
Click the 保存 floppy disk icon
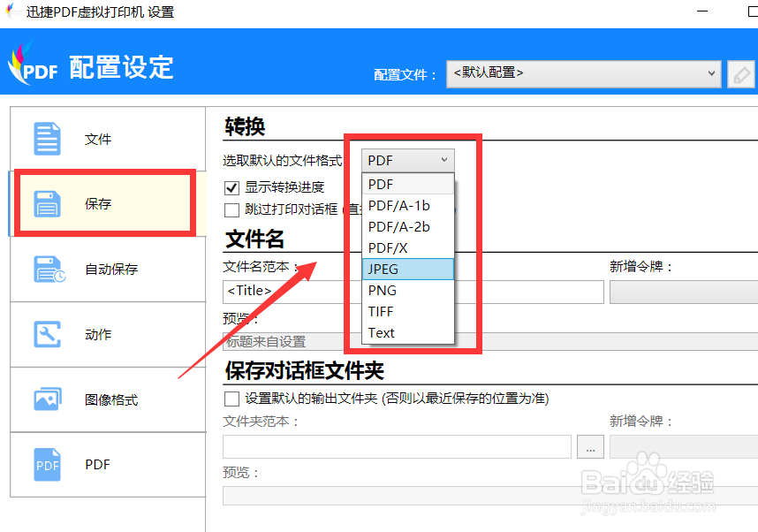point(47,203)
